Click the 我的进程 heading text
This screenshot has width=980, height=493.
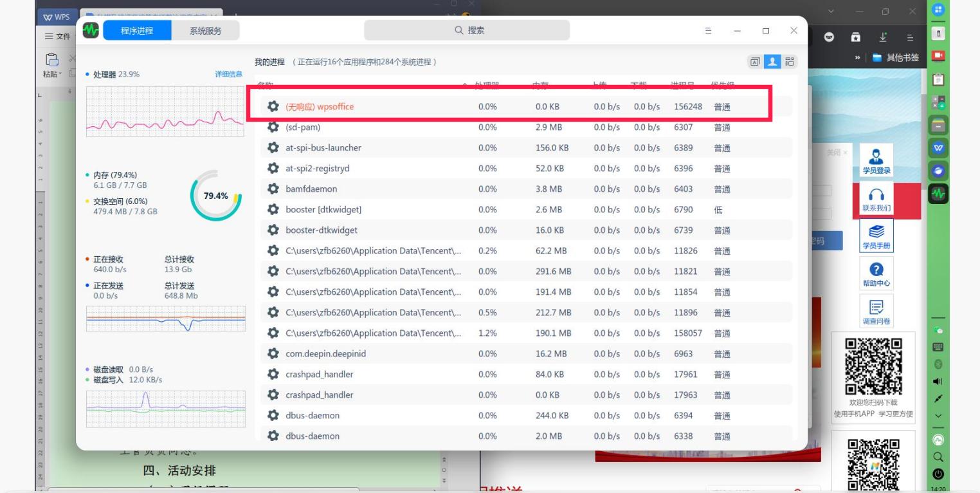269,62
